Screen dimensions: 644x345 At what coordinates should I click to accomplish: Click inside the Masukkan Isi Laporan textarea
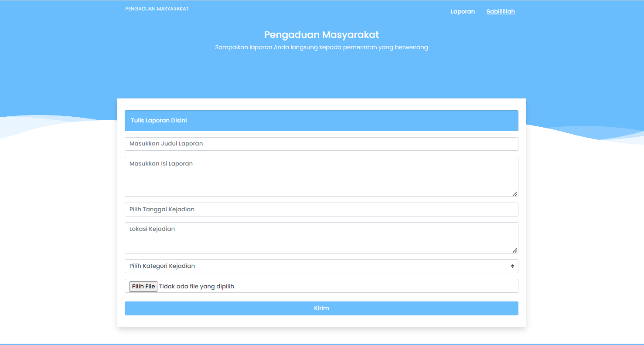(321, 176)
